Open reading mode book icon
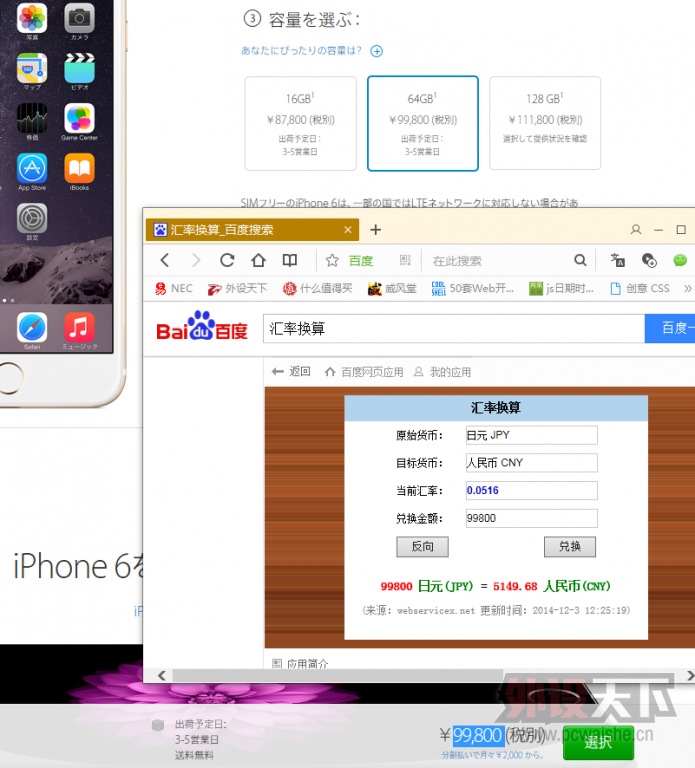This screenshot has height=768, width=695. click(x=290, y=260)
